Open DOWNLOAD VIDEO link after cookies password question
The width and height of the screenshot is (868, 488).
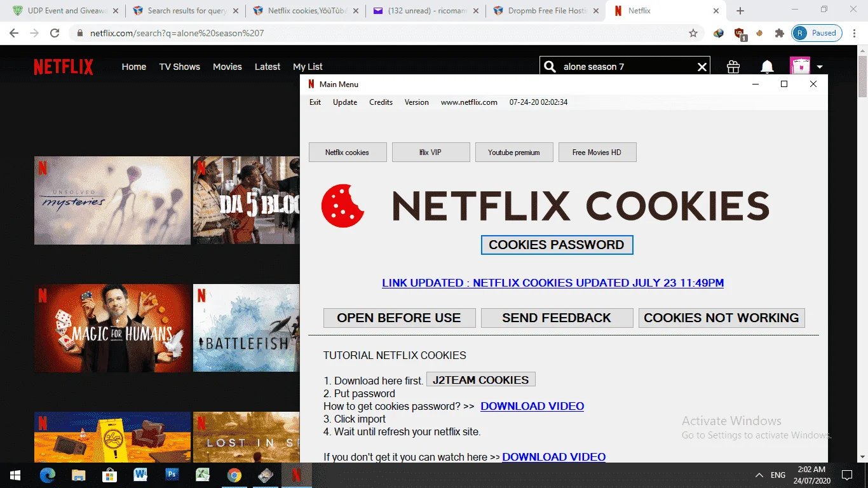532,406
